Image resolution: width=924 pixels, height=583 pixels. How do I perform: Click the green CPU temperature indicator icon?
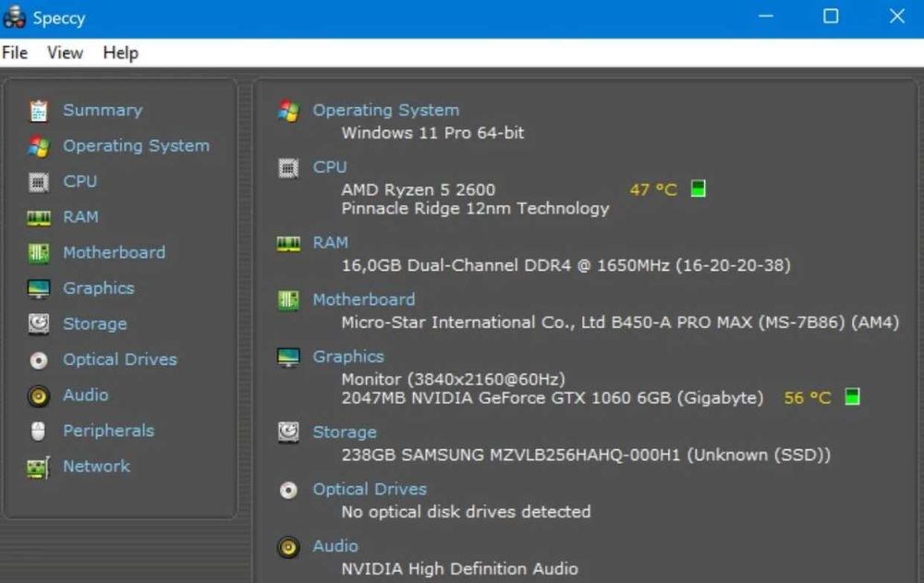(698, 188)
